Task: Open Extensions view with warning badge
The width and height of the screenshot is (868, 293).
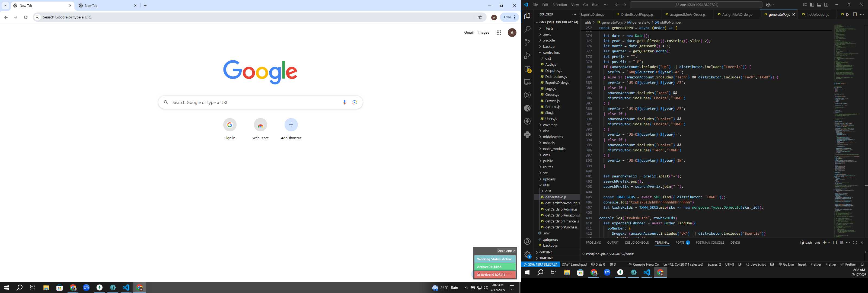Action: pos(527,69)
